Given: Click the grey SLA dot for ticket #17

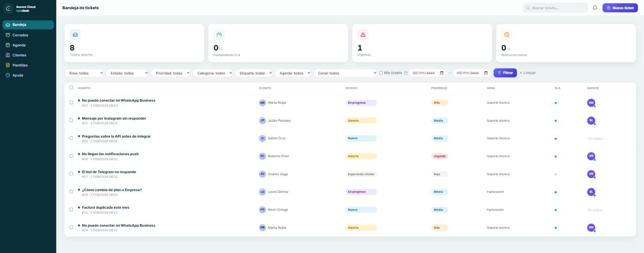Looking at the screenshot, I should click(556, 174).
